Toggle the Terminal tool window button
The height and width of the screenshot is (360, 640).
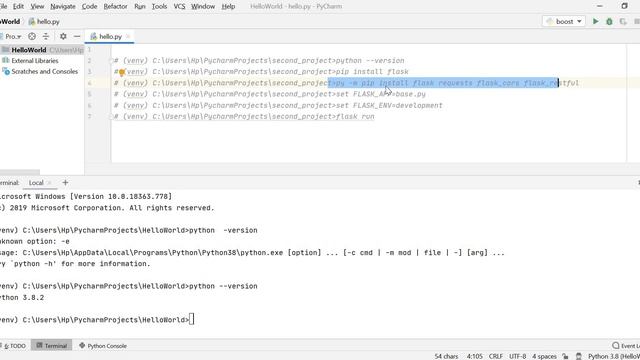(x=51, y=346)
